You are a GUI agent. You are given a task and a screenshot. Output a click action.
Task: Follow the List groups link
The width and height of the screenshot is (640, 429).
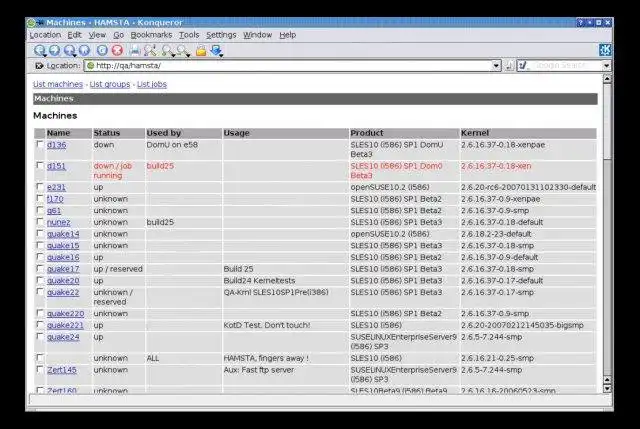110,84
